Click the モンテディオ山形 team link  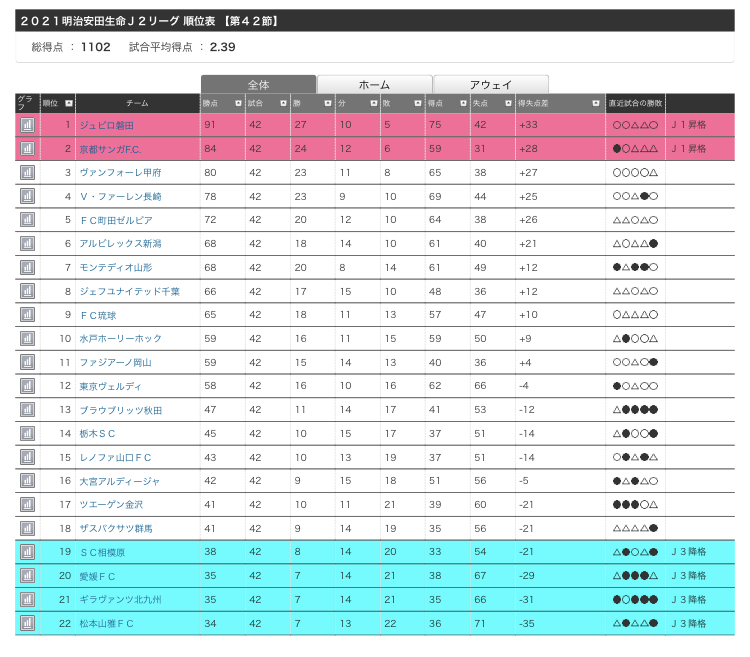[x=116, y=268]
